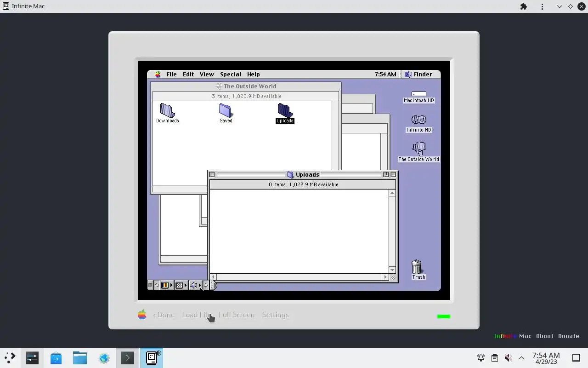The width and height of the screenshot is (588, 368).
Task: Click the Done button below the screen
Action: point(164,315)
